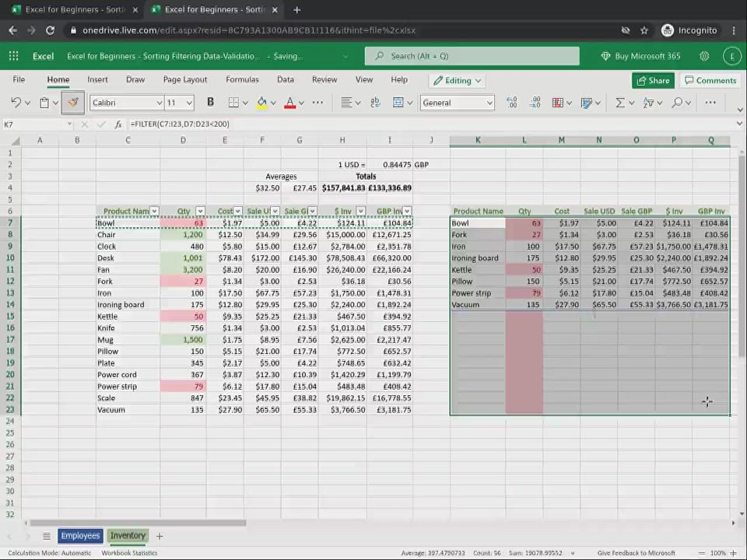
Task: Open the Microsoft app launcher grid
Action: click(x=14, y=56)
